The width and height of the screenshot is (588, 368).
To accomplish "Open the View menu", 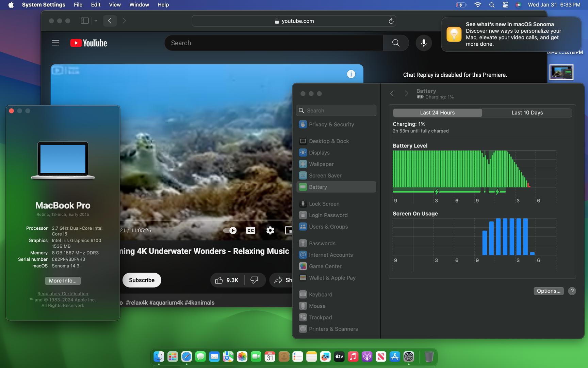I will 115,5.
